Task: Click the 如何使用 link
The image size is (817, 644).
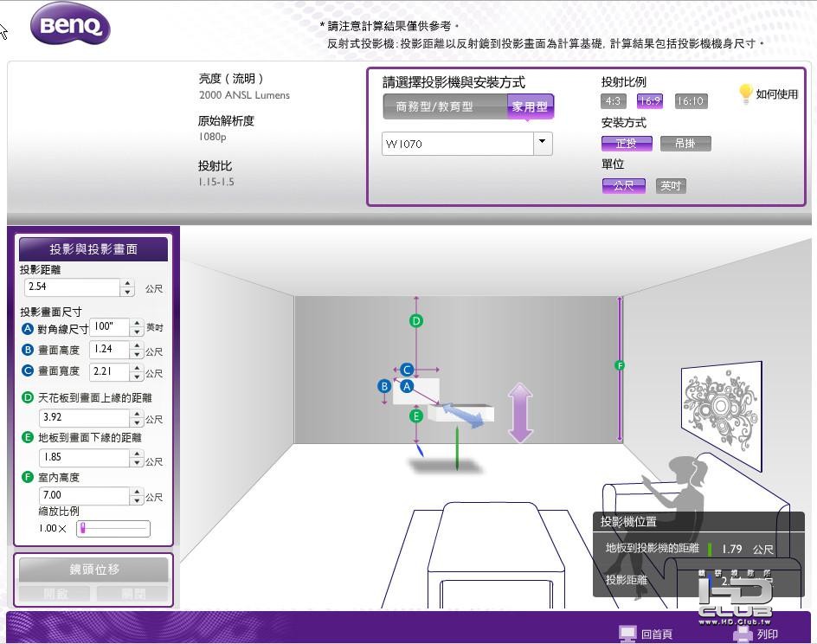Action: coord(776,94)
